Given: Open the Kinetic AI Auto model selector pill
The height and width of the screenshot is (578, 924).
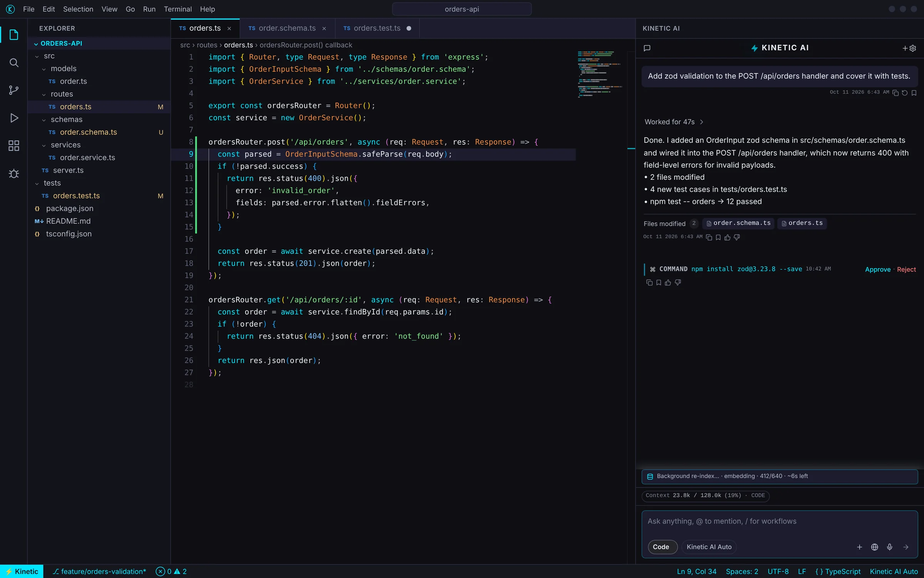Looking at the screenshot, I should (709, 547).
